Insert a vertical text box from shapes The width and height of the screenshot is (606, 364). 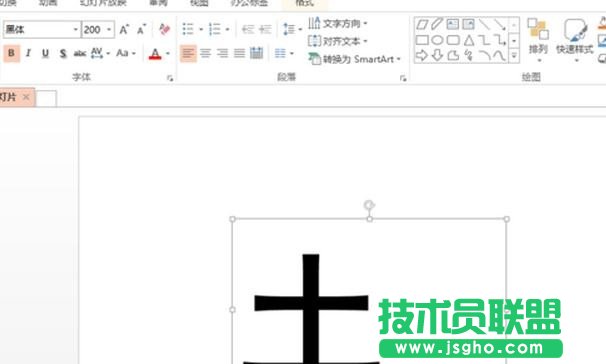(468, 24)
